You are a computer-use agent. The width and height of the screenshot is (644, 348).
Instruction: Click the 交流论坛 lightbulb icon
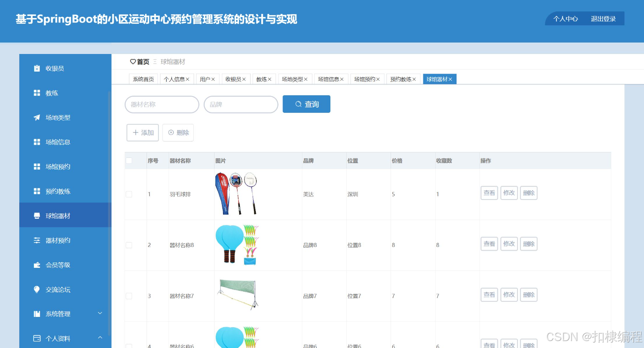tap(37, 289)
